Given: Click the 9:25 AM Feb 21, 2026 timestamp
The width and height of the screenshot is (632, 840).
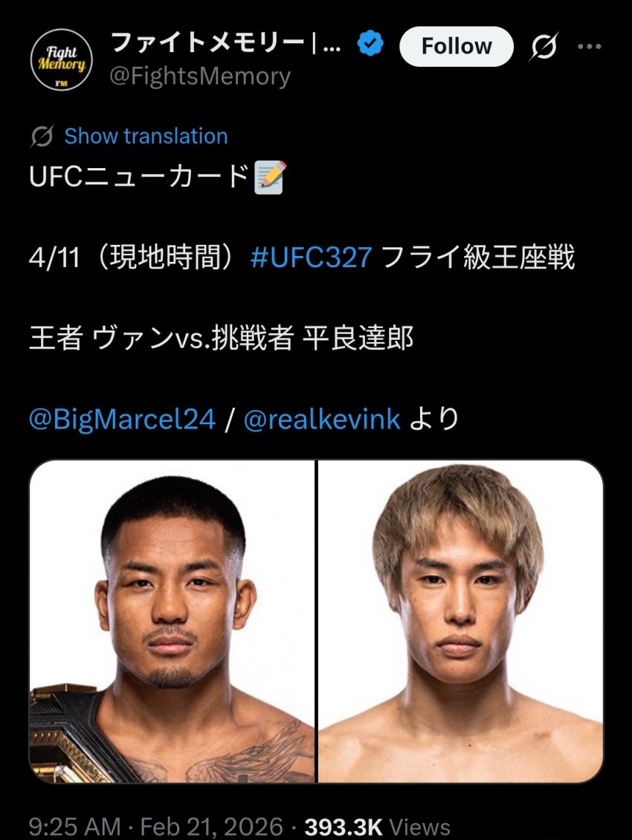Looking at the screenshot, I should click(155, 827).
